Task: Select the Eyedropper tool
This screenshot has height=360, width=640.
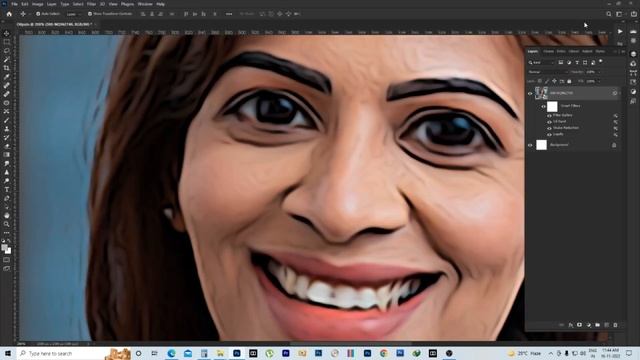Action: pyautogui.click(x=7, y=77)
